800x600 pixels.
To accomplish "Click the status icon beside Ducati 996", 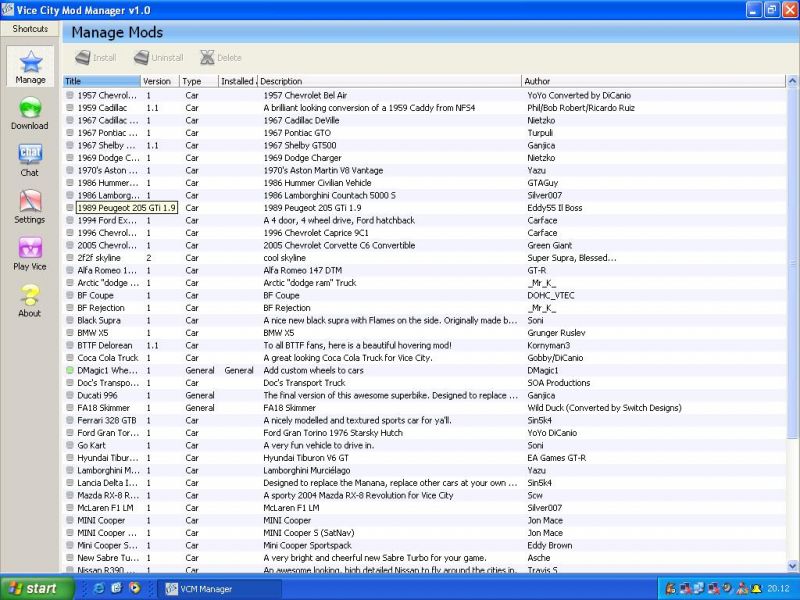I will (70, 395).
